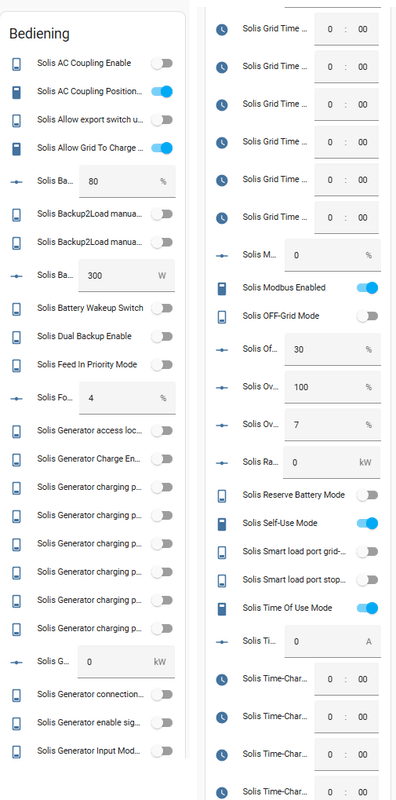
Task: Click the icon next to Solis AC Coupling Position
Action: tap(17, 92)
